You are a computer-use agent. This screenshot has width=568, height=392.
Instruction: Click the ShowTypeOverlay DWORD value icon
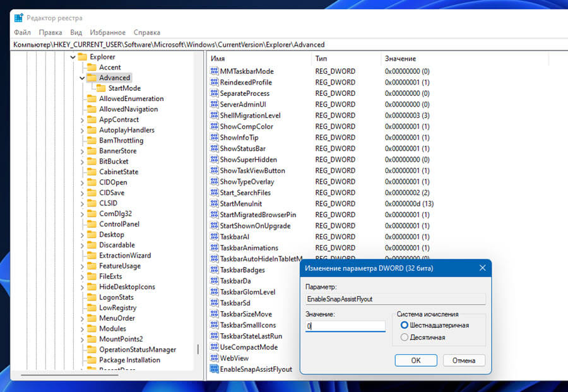tap(214, 182)
